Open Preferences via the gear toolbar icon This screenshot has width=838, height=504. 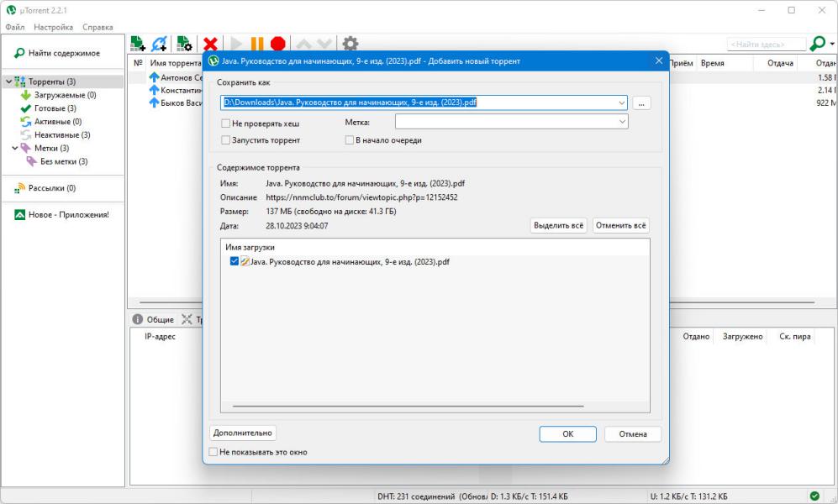click(350, 44)
